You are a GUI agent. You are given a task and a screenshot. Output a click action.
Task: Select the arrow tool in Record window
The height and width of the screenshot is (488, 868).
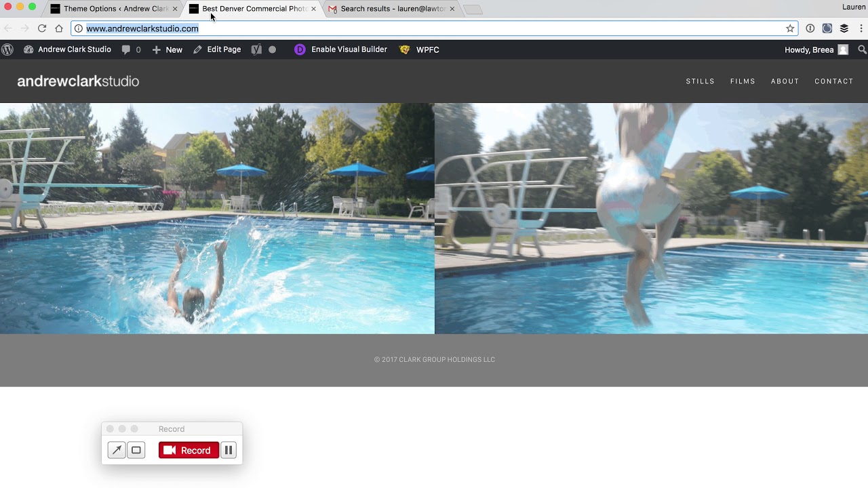click(x=117, y=450)
